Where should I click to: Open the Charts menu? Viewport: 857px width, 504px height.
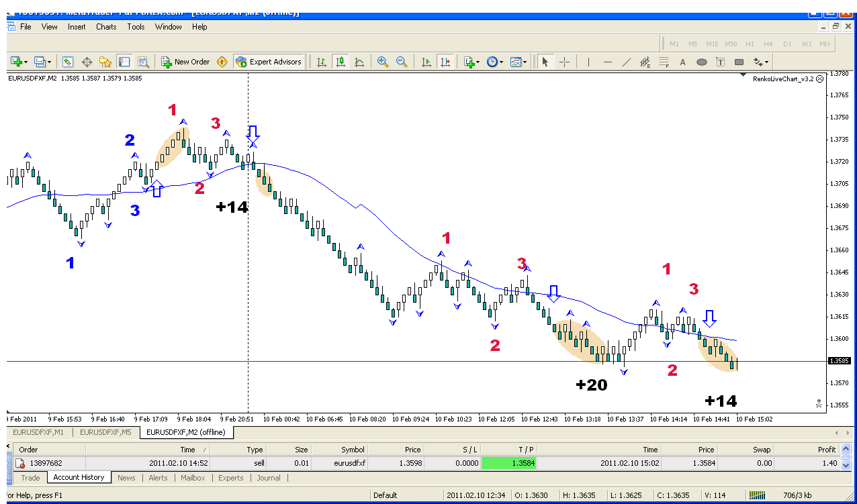coord(106,27)
